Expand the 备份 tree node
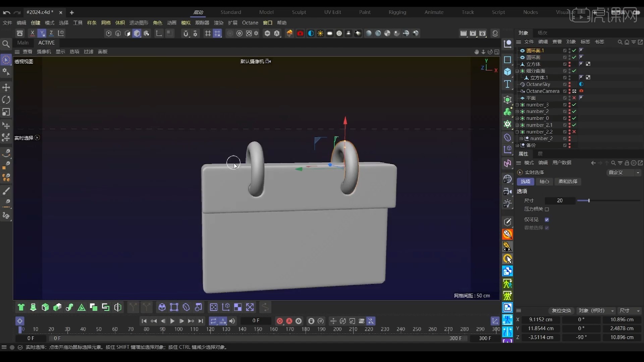 tap(517, 145)
